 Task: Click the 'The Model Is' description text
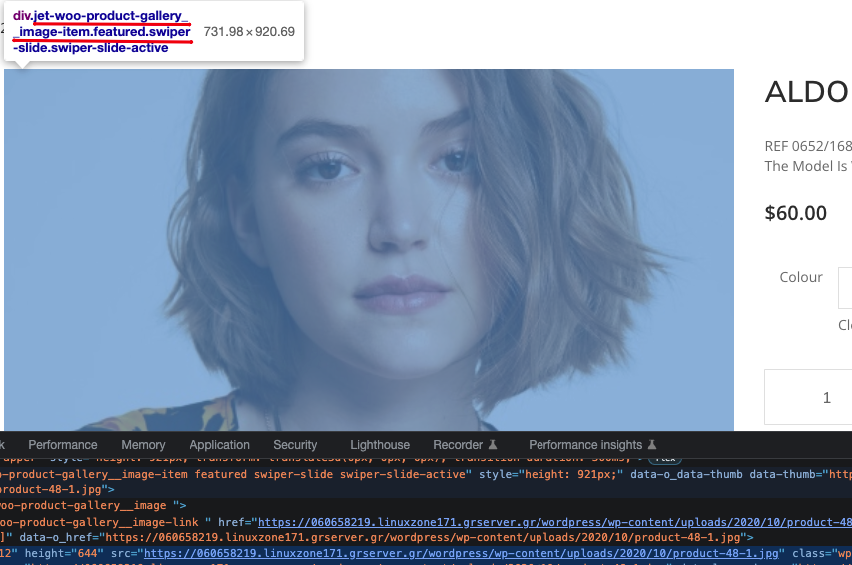pyautogui.click(x=808, y=166)
